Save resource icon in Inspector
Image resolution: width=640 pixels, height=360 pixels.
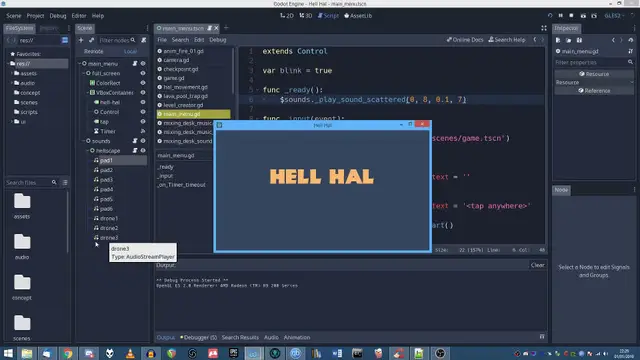579,40
